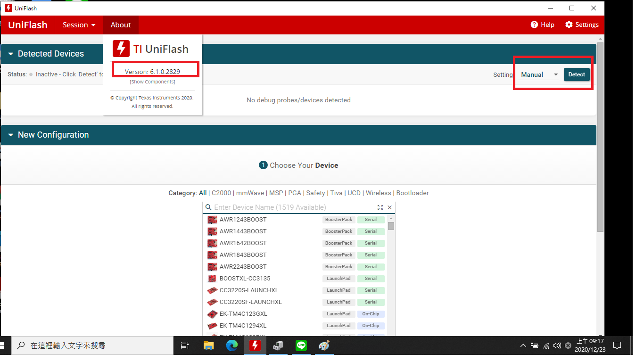Collapse the Detected Devices section

10,54
